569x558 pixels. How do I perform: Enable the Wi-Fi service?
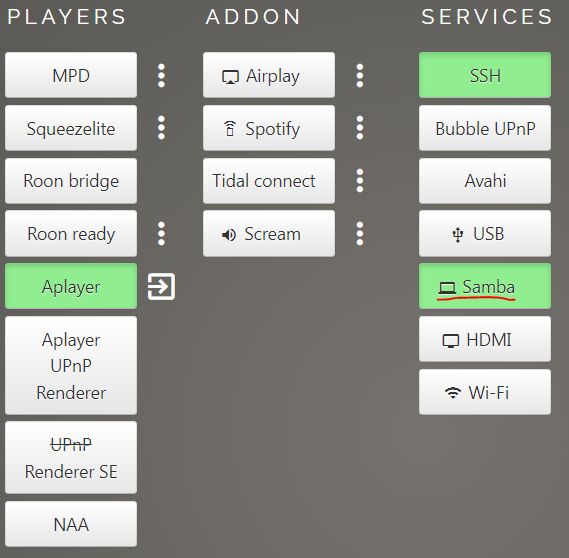point(485,392)
